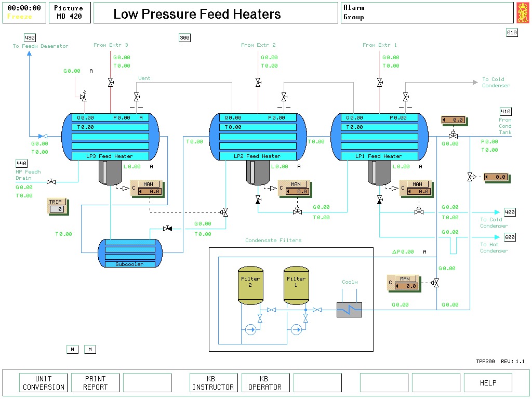Select the filter loop control valve
532x399 pixels.
point(435,283)
